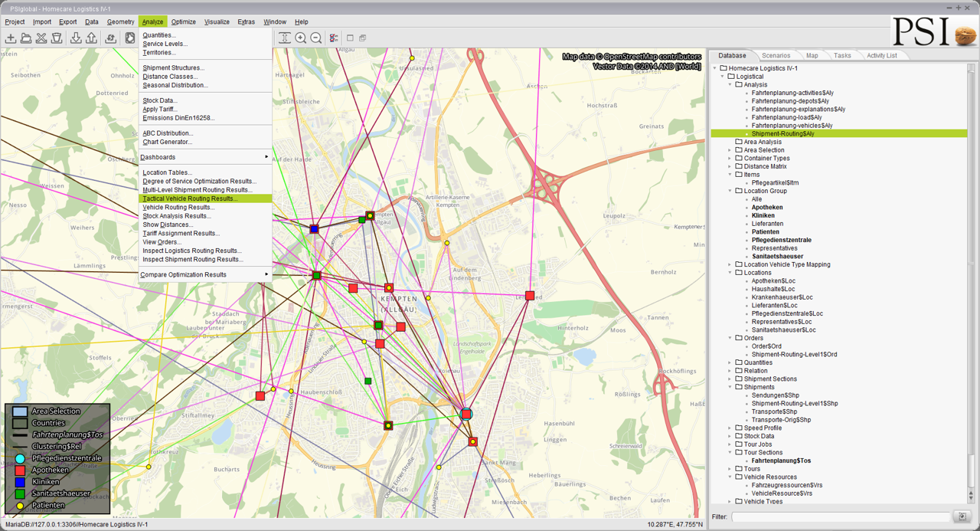Expand the Distance Matrix tree node
This screenshot has height=531, width=980.
tap(730, 166)
